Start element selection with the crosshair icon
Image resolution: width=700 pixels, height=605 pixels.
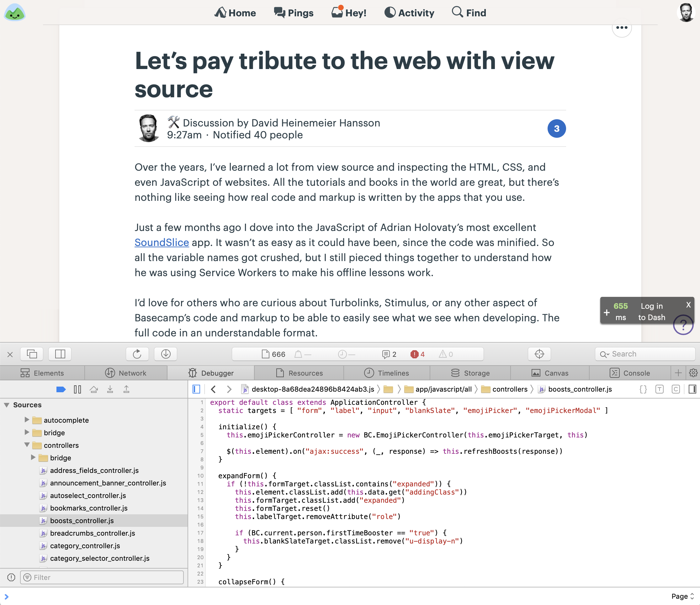click(539, 354)
